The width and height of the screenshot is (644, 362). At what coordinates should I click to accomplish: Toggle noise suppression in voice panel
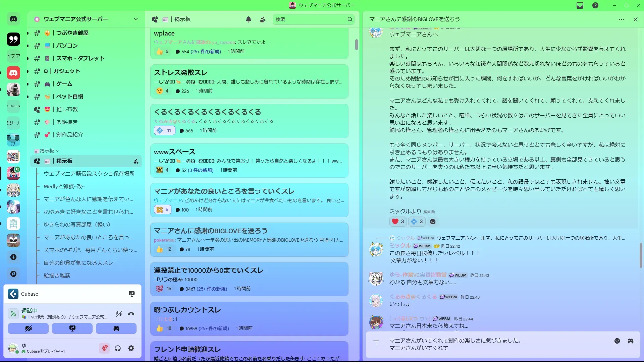(x=119, y=314)
